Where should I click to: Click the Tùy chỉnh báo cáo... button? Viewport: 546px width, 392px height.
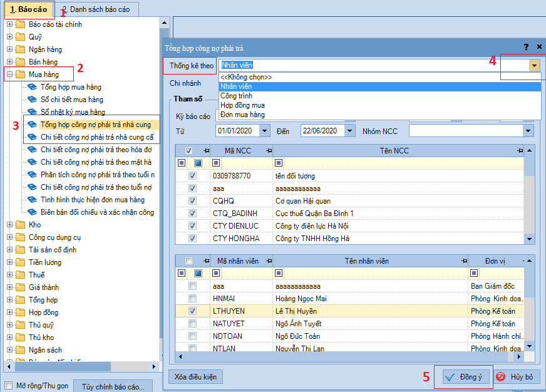point(113,387)
